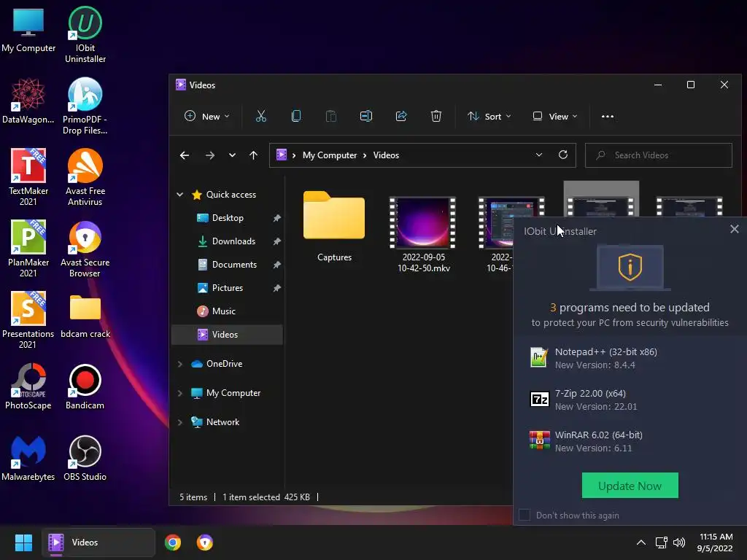This screenshot has height=560, width=747.
Task: Select Pictures in Quick access
Action: pos(228,288)
